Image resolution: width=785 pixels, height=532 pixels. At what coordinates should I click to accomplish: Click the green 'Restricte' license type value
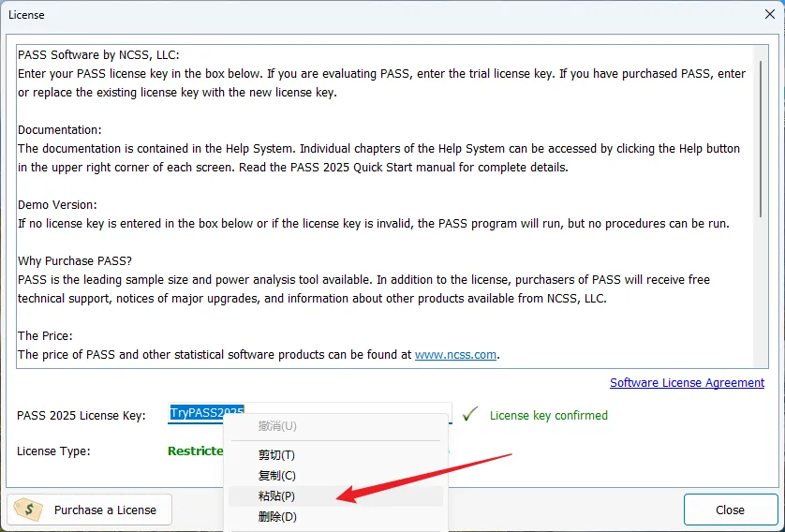(196, 451)
